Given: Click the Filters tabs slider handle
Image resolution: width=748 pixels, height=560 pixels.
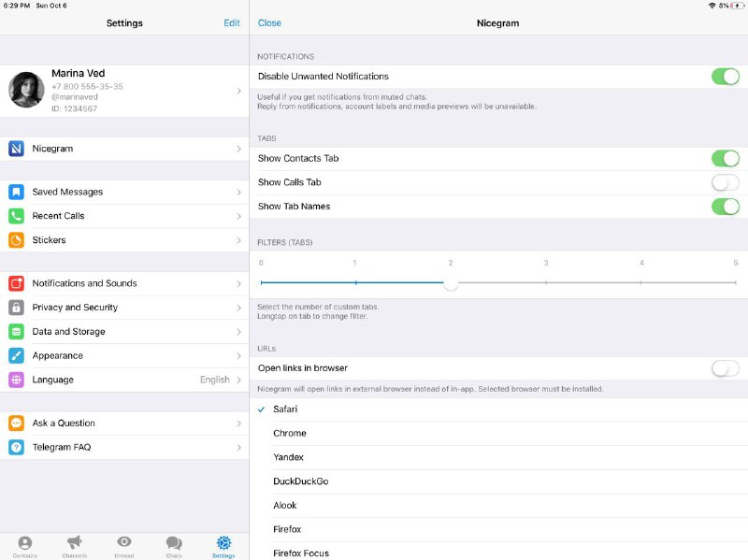Looking at the screenshot, I should 451,283.
